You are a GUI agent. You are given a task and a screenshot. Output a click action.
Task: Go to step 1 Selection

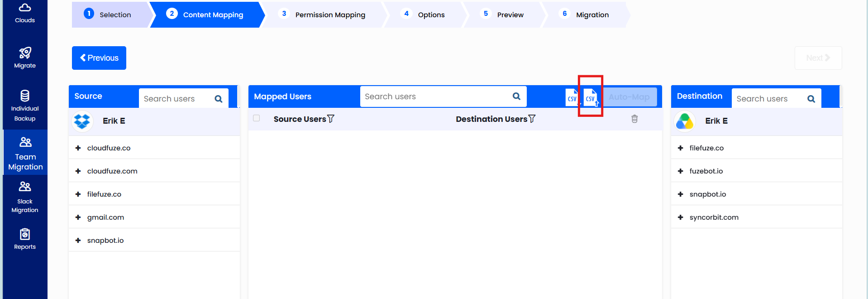click(111, 14)
